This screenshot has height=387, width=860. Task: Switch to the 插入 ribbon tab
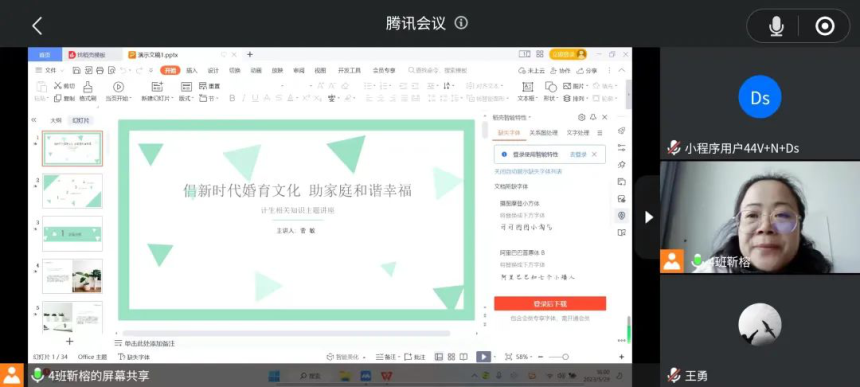tap(191, 70)
